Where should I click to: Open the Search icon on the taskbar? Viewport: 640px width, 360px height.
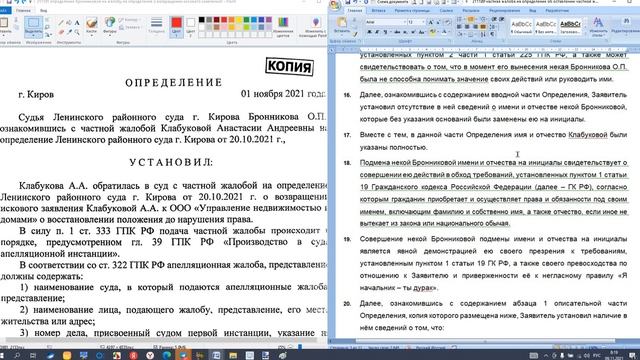[17, 355]
